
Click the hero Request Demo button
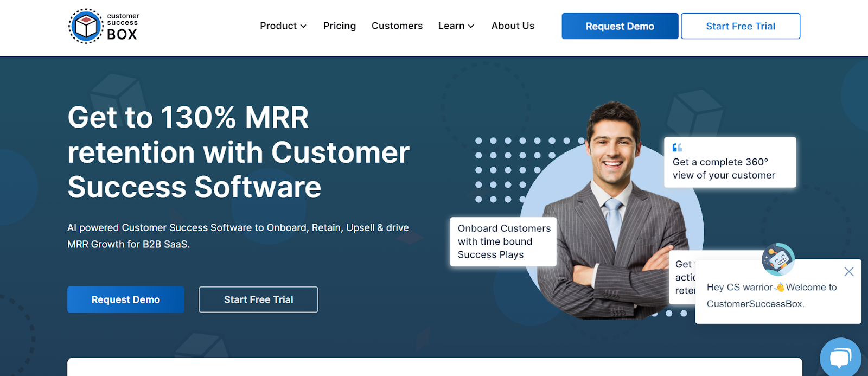(126, 299)
